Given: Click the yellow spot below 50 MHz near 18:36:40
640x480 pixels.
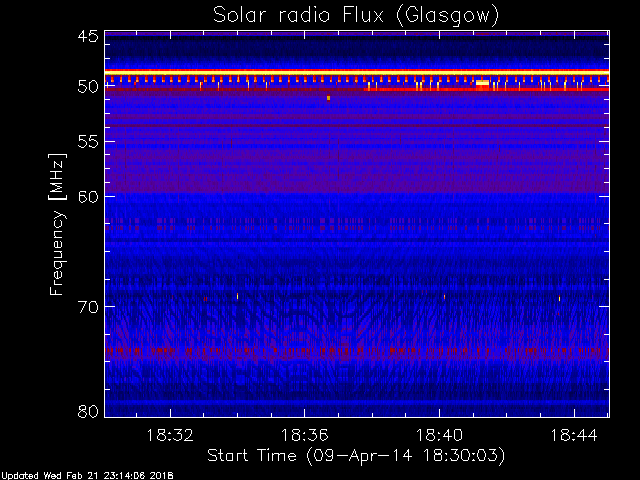Looking at the screenshot, I should pyautogui.click(x=328, y=98).
